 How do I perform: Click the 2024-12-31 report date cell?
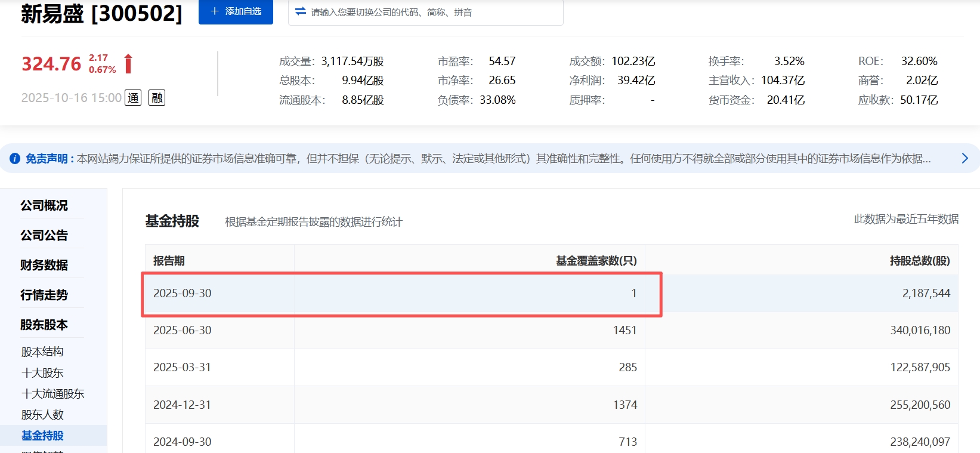(183, 405)
